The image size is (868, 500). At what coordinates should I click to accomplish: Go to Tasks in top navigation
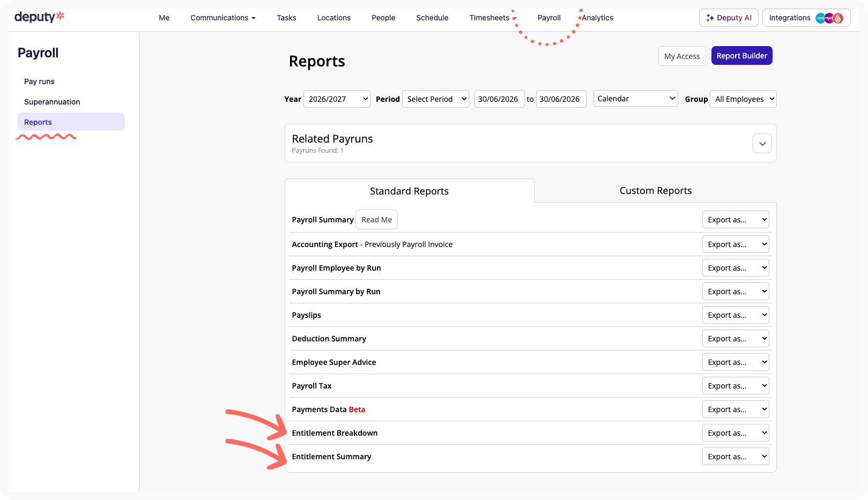tap(286, 18)
